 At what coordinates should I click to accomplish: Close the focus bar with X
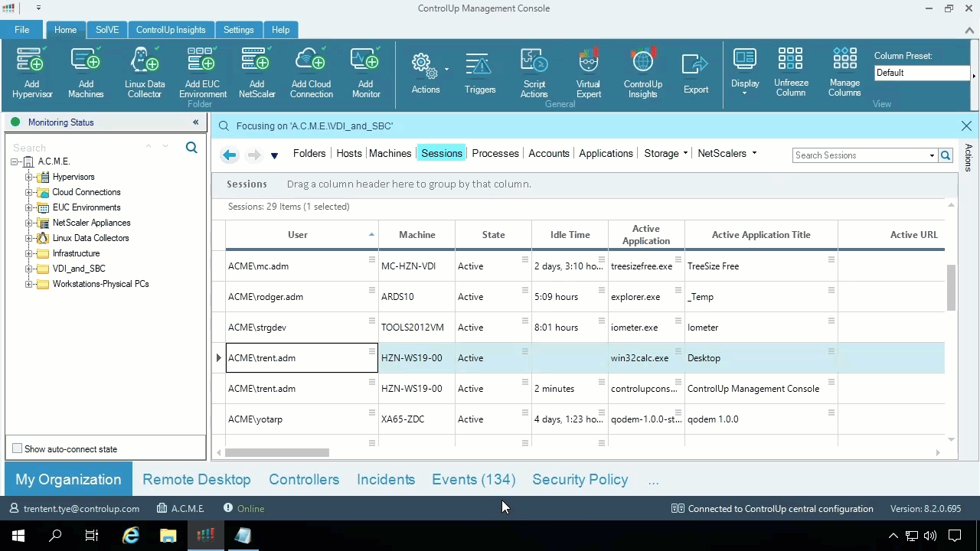click(x=966, y=126)
